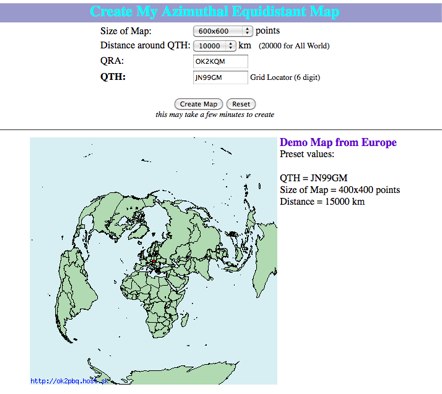Click the 'this may take a few minutes' note
Screen dimensions: 442x394
coord(215,114)
